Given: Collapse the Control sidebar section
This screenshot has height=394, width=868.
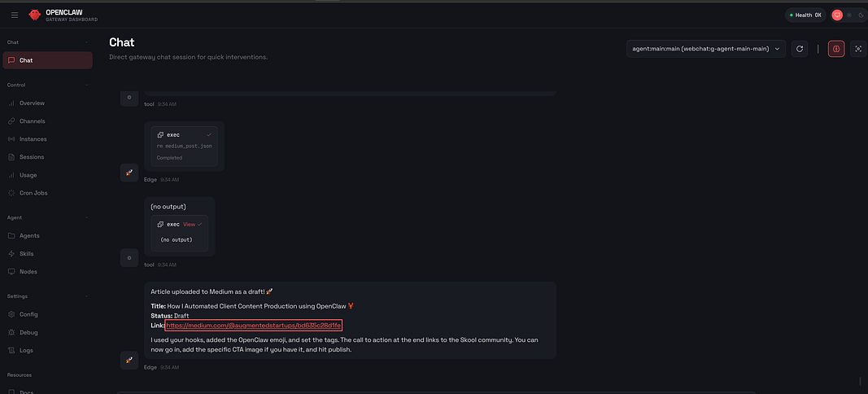Looking at the screenshot, I should (x=86, y=85).
